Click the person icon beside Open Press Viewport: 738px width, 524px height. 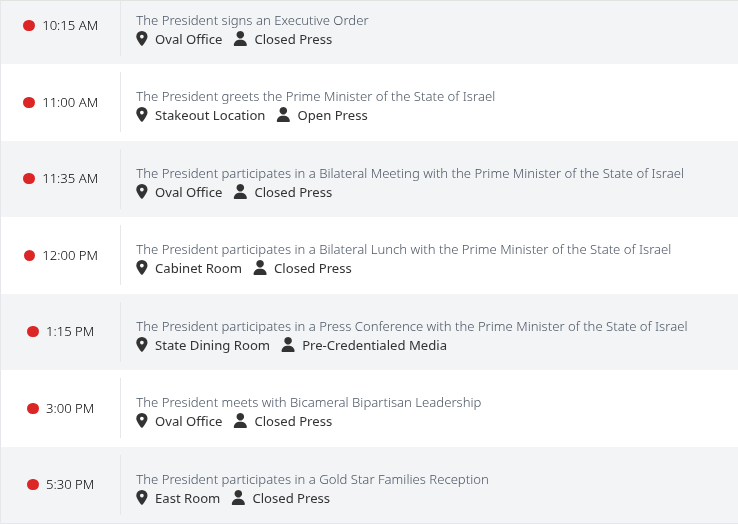point(283,115)
